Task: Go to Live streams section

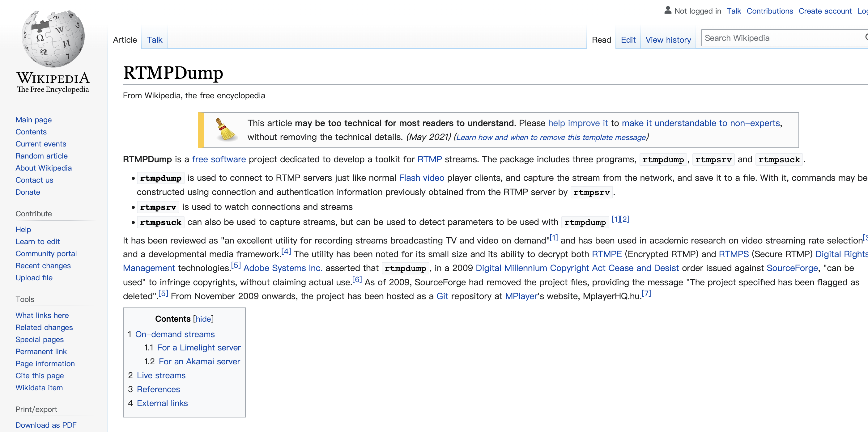Action: [161, 375]
